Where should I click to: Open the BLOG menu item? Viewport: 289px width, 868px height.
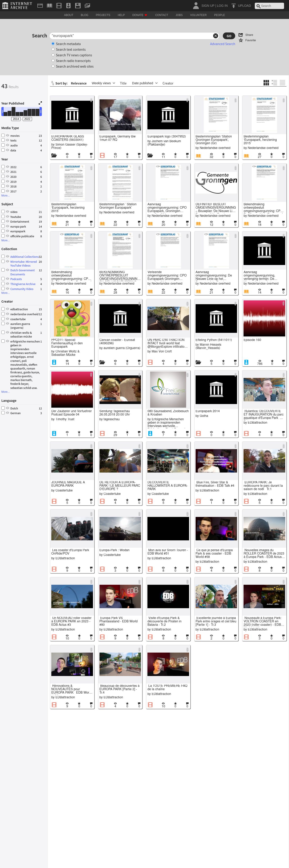click(84, 15)
